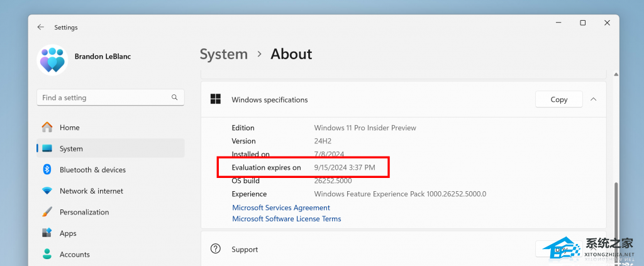Open Microsoft Services Agreement link
The height and width of the screenshot is (266, 644).
(x=281, y=208)
